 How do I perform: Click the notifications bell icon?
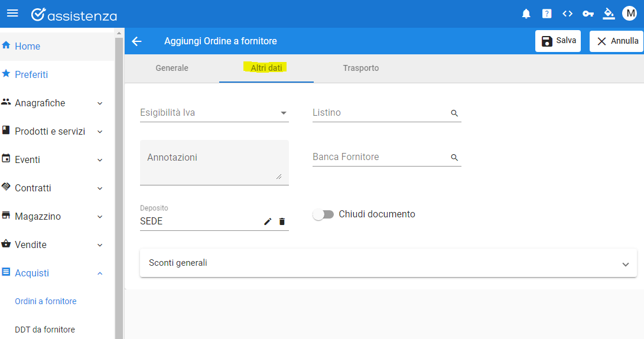point(526,14)
